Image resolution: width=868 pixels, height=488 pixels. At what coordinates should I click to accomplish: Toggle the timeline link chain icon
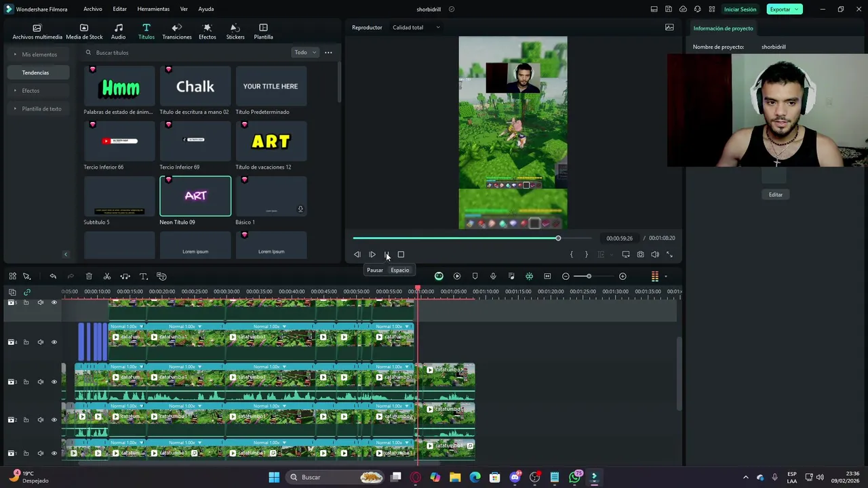pyautogui.click(x=27, y=292)
